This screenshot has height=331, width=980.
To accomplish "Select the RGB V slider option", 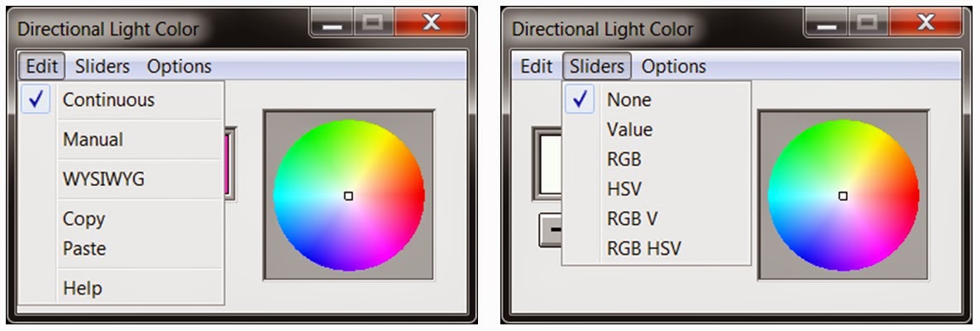I will [633, 218].
